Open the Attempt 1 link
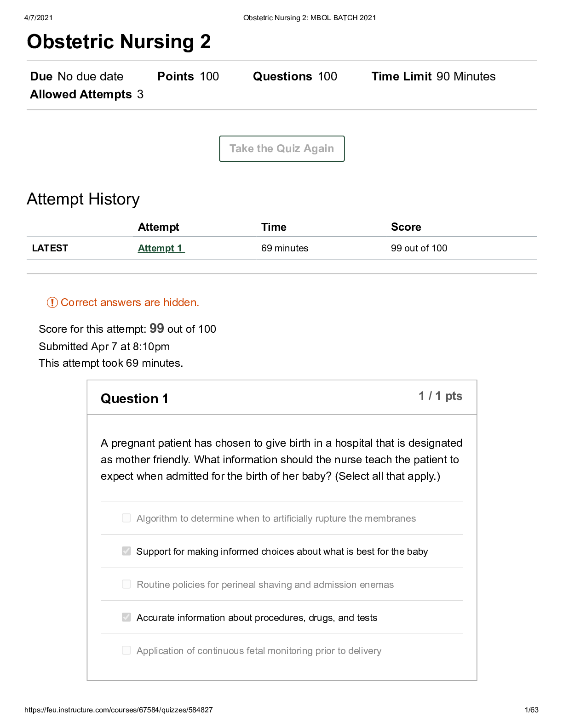 click(161, 248)
